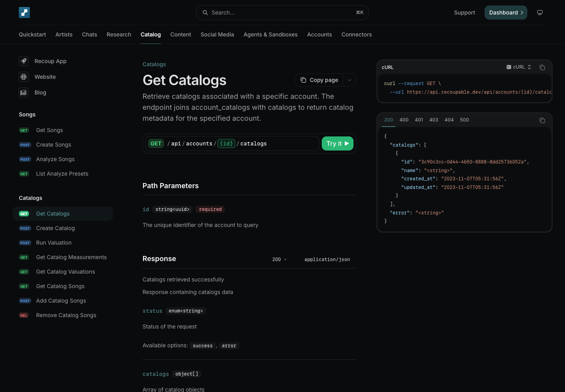Click the Recoup logo icon
This screenshot has height=392, width=565.
(x=24, y=13)
